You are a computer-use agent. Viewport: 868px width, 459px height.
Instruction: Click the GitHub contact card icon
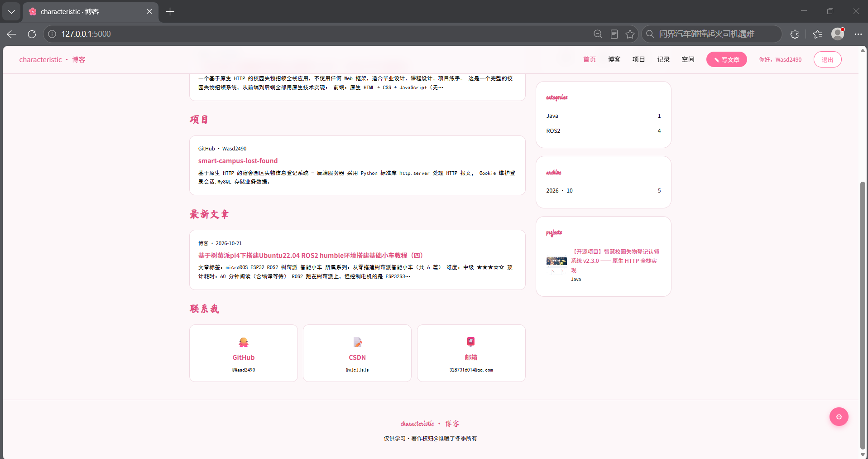click(244, 342)
